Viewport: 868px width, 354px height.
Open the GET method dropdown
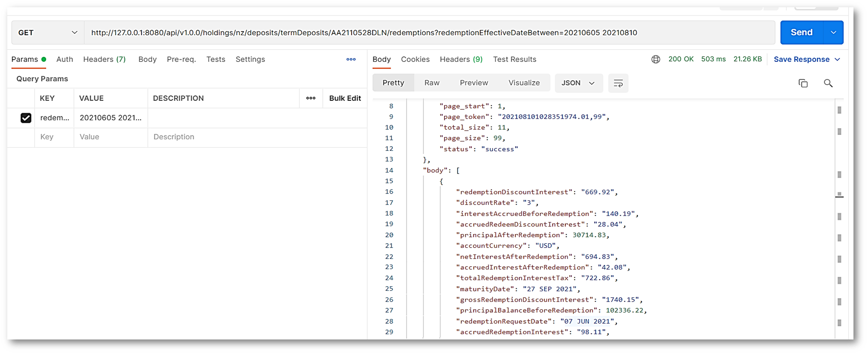click(47, 33)
